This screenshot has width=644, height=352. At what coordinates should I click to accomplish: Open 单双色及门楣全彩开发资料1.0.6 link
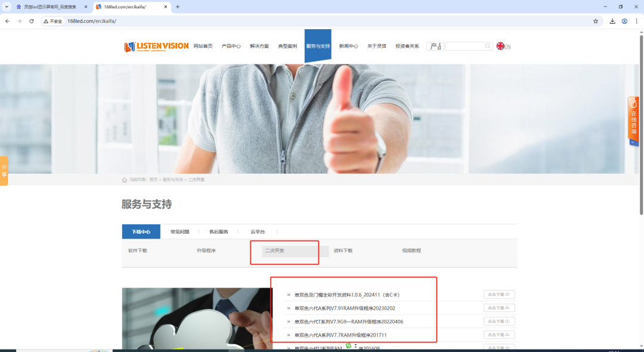347,295
